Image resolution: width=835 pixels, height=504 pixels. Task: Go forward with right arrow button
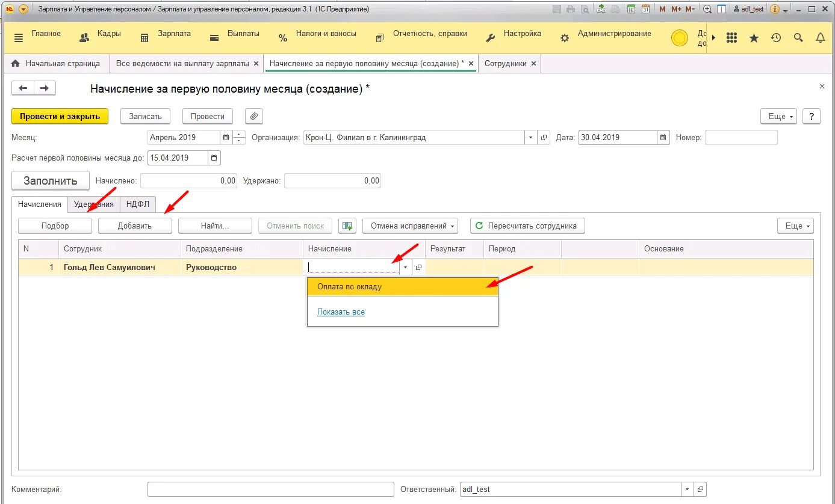tap(45, 88)
